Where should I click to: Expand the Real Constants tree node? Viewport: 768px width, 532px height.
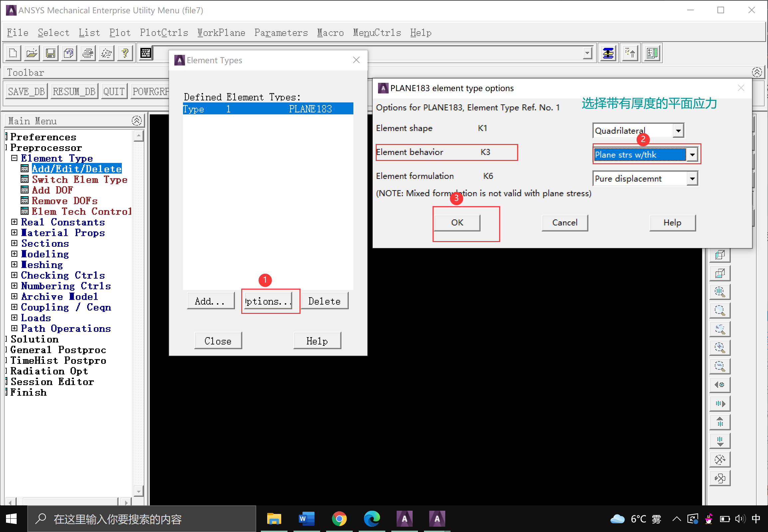click(x=14, y=222)
